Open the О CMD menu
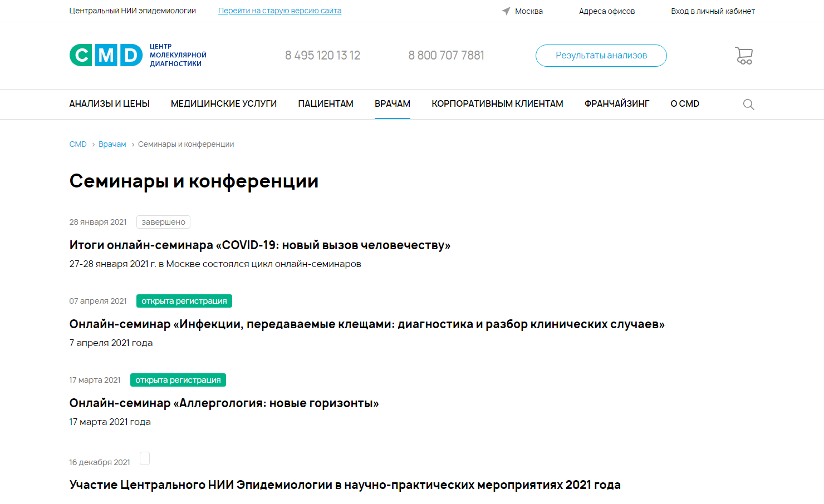 point(684,104)
